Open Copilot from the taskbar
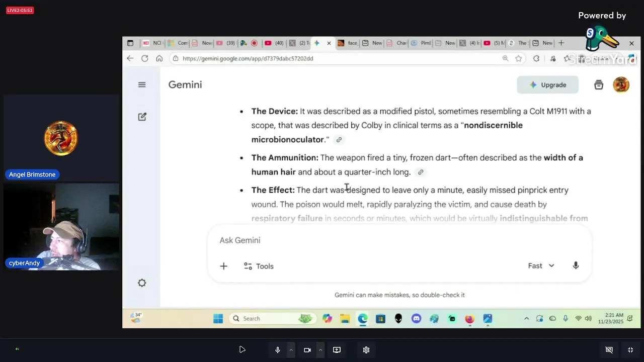Image resolution: width=644 pixels, height=362 pixels. (x=327, y=319)
